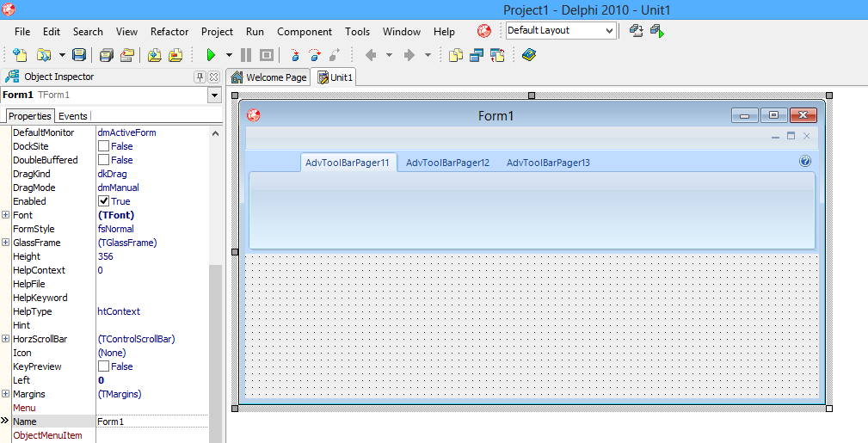Click the Set Debug Desktop icon
Image resolution: width=868 pixels, height=443 pixels.
[x=657, y=30]
